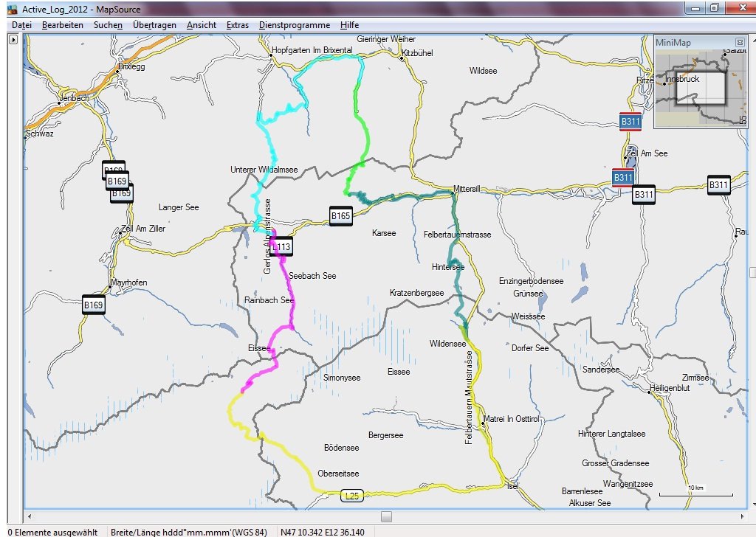Open the Dienstprogramme menu
The image size is (756, 537).
point(294,25)
